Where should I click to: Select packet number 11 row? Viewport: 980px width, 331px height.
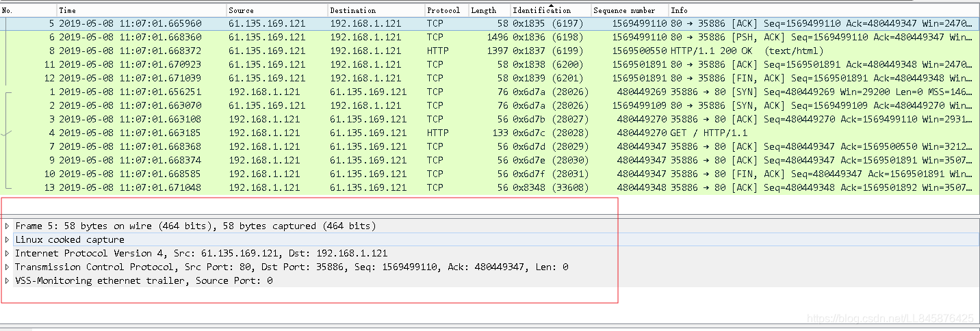point(490,64)
